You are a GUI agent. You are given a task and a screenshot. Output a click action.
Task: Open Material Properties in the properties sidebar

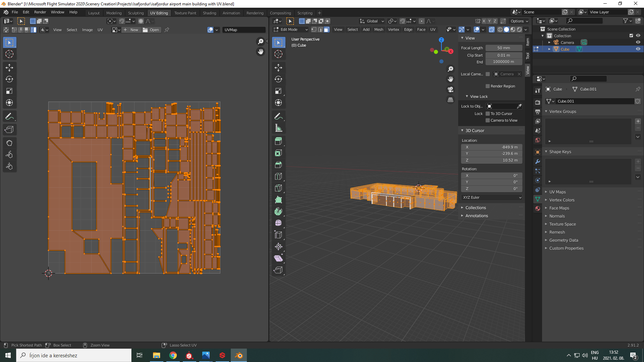click(538, 208)
